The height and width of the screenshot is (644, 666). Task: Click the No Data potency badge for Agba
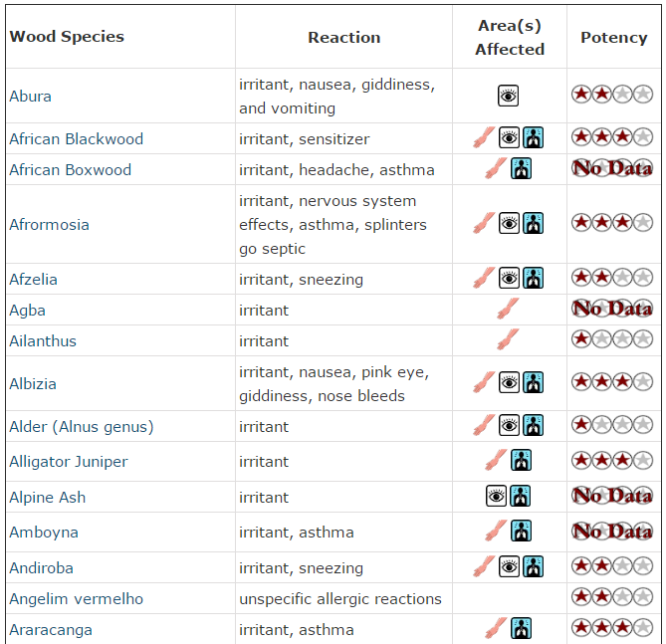pos(612,309)
